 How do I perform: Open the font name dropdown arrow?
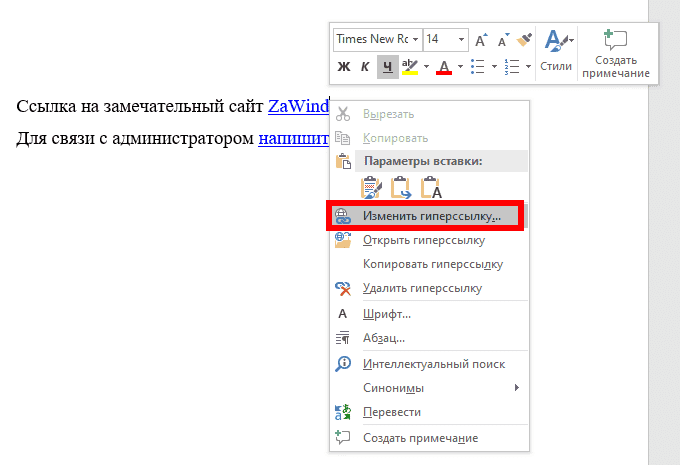point(415,39)
